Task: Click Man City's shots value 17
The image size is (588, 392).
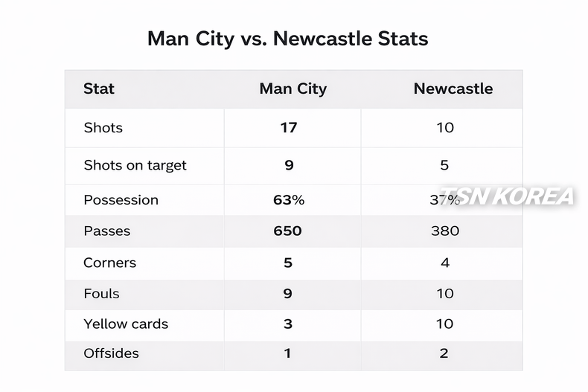Action: (x=289, y=127)
